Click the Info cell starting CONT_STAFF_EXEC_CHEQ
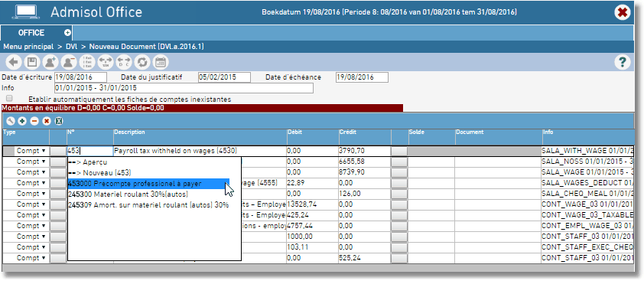The width and height of the screenshot is (644, 281). pos(587,247)
